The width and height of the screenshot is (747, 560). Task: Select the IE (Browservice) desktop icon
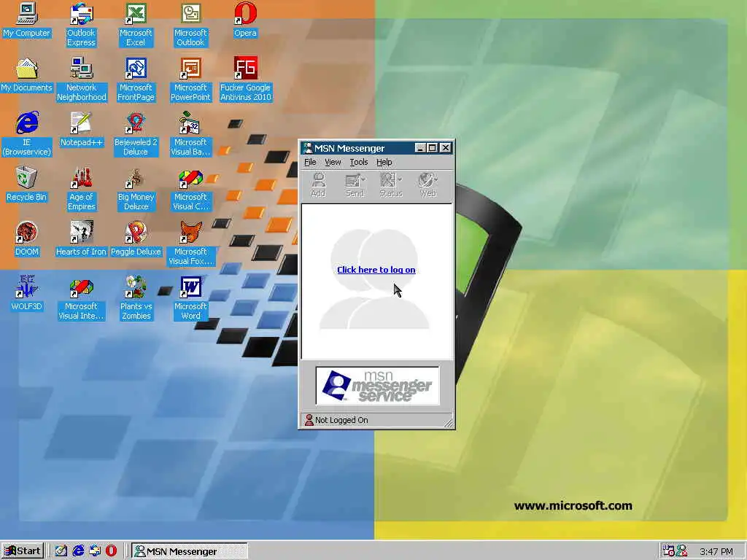pos(27,134)
